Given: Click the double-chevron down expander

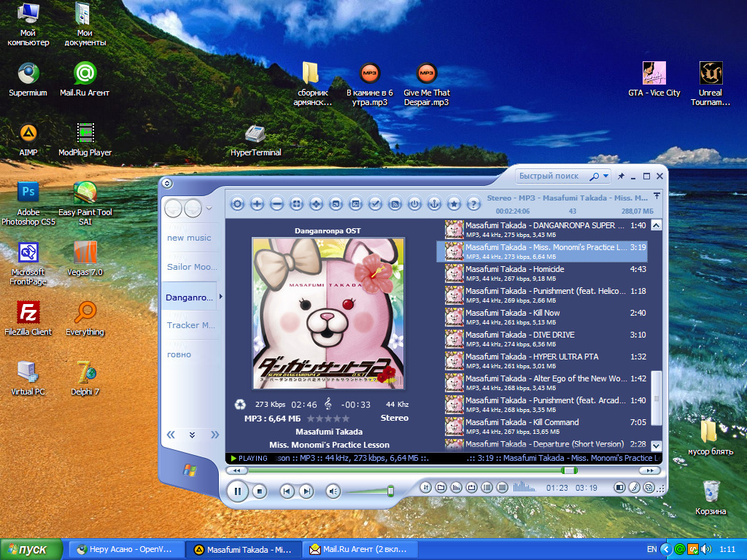Looking at the screenshot, I should click(192, 435).
